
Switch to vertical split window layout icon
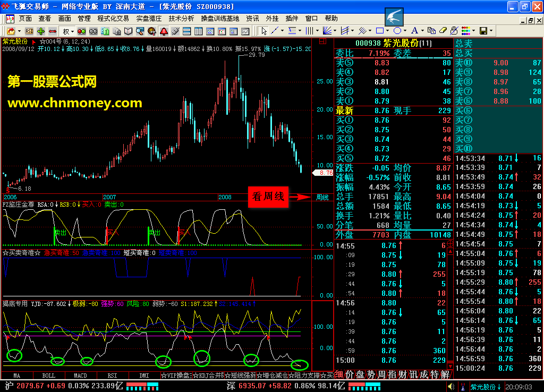(199, 31)
